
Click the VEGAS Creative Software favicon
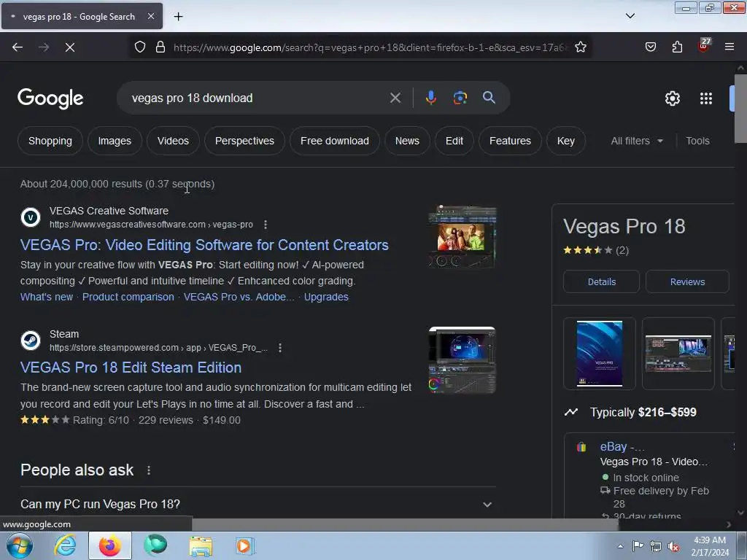pyautogui.click(x=31, y=217)
